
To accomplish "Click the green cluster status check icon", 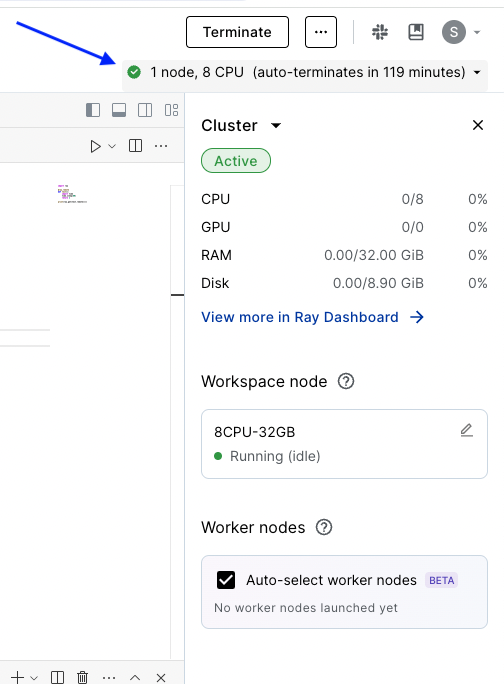I will pyautogui.click(x=134, y=72).
